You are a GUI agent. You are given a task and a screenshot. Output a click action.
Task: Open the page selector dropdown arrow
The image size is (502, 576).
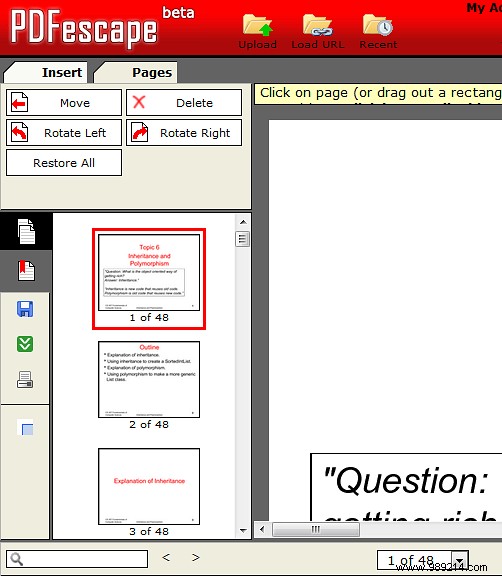pos(459,561)
